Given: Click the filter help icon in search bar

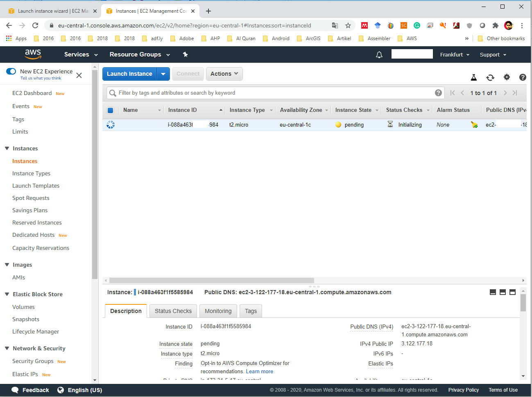Looking at the screenshot, I should pyautogui.click(x=438, y=93).
